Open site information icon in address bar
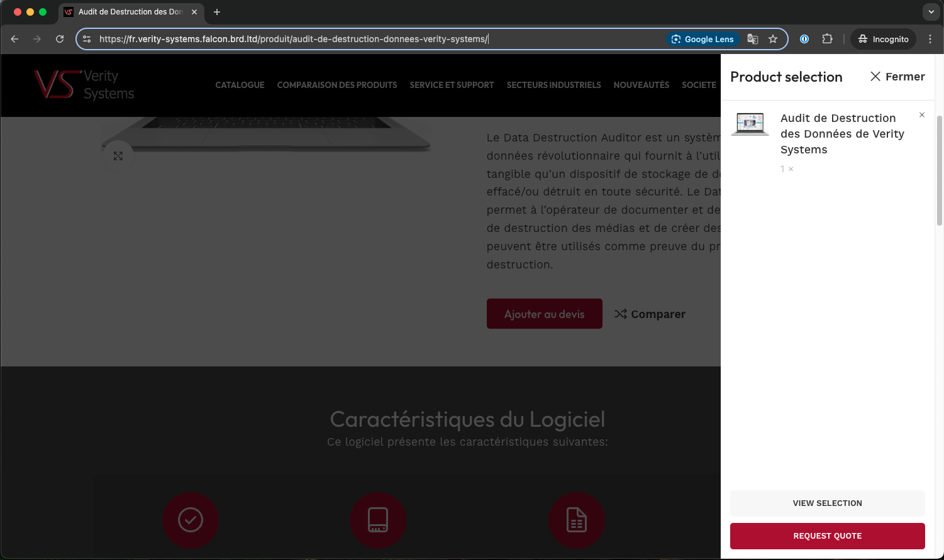Screen dimensions: 944x560 87,39
